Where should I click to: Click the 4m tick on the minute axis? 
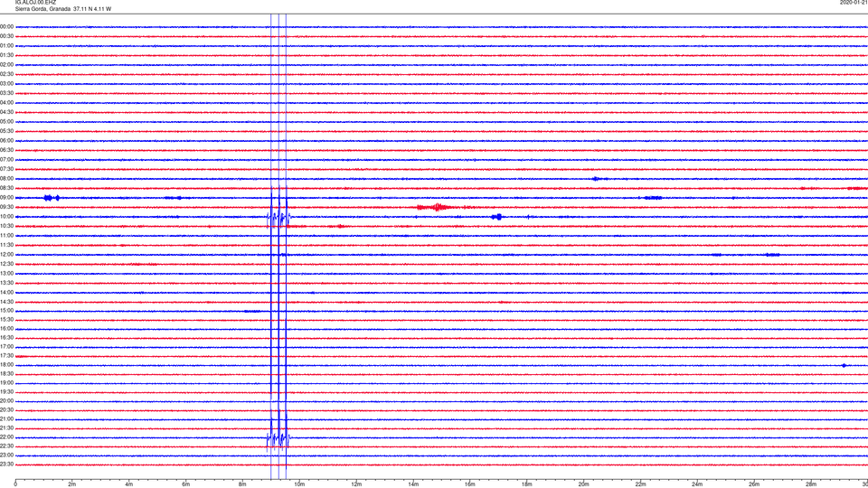pos(129,484)
